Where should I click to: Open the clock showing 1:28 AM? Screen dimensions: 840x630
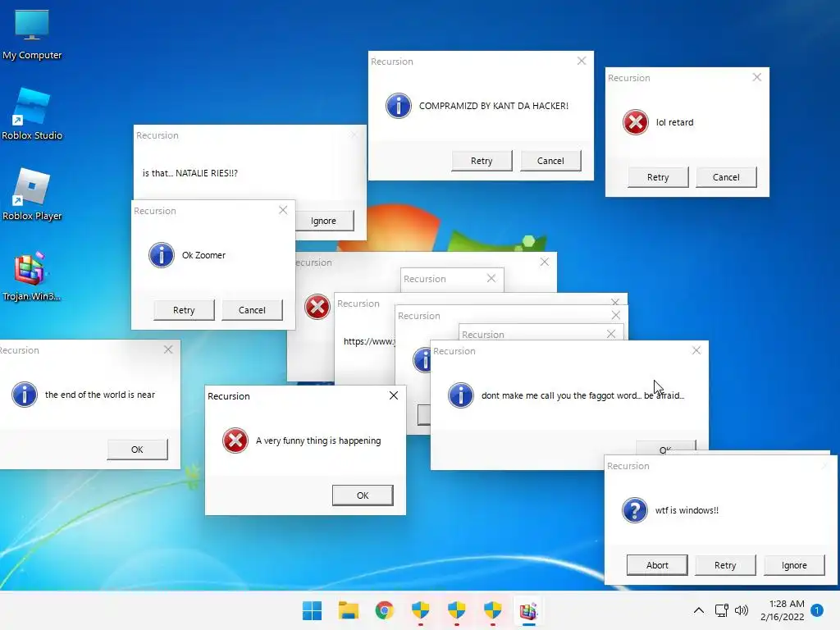tap(787, 604)
